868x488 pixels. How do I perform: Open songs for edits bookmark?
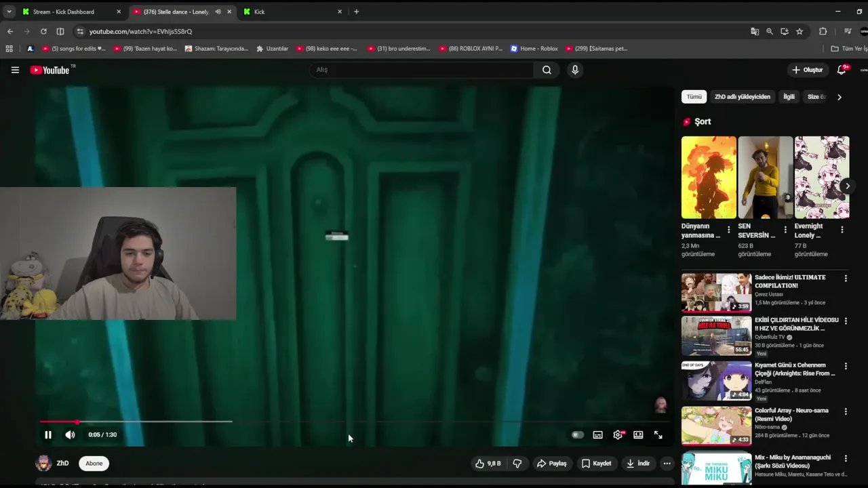(x=74, y=49)
